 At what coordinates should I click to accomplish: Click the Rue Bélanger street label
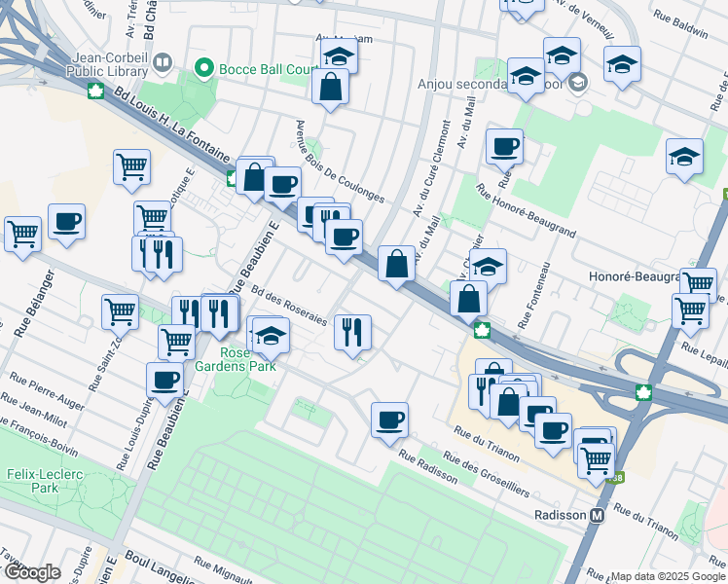(x=34, y=304)
